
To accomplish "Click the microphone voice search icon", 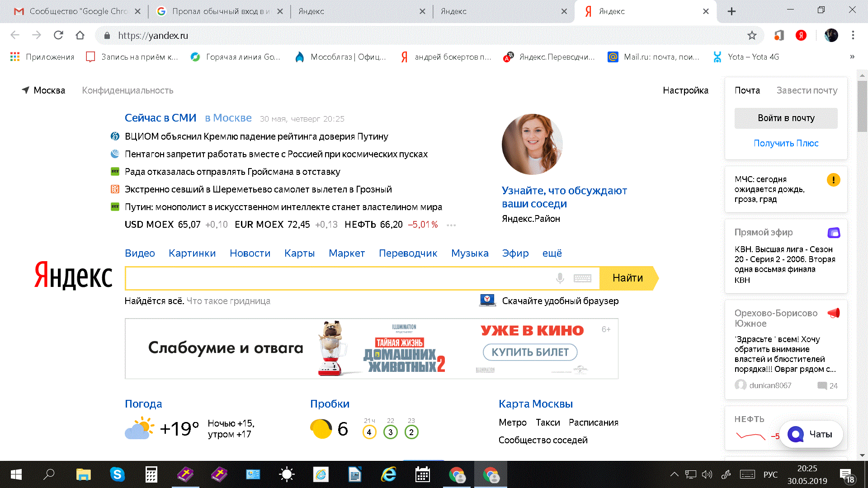I will (560, 278).
